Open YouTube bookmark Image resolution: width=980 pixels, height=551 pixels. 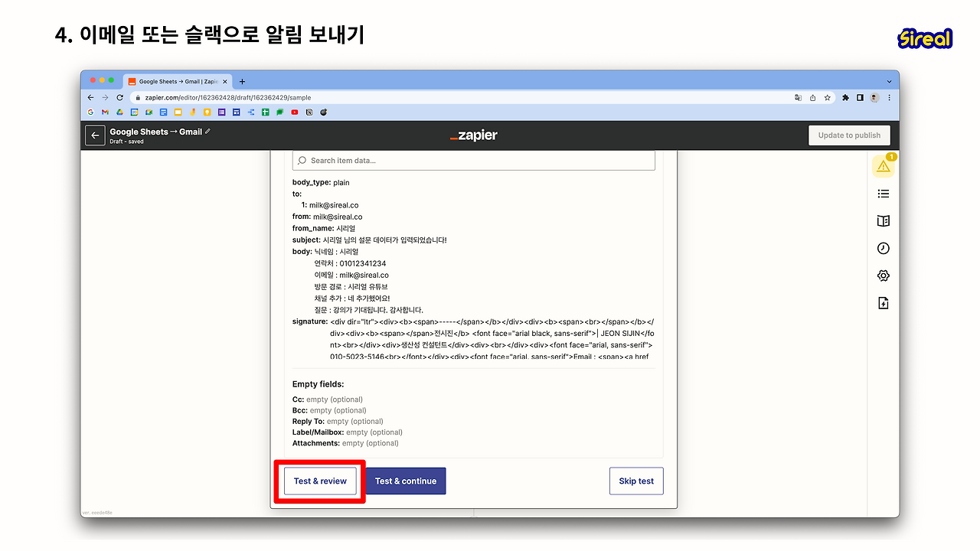point(295,112)
